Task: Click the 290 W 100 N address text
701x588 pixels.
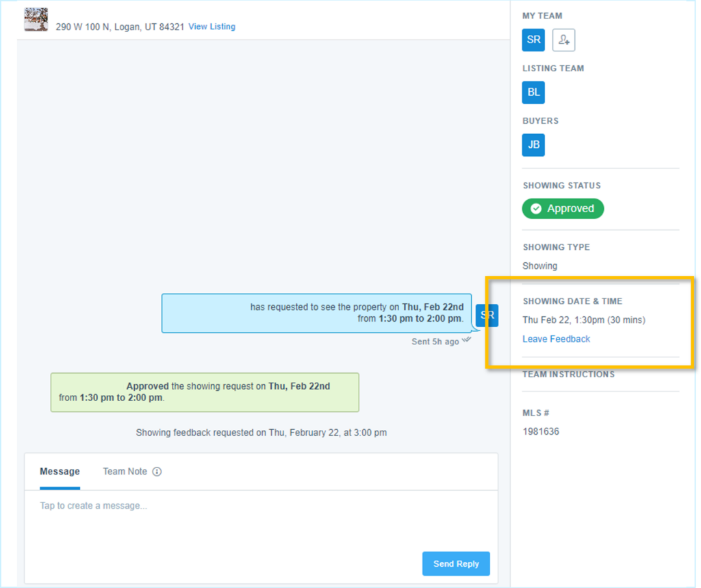Action: [x=120, y=27]
